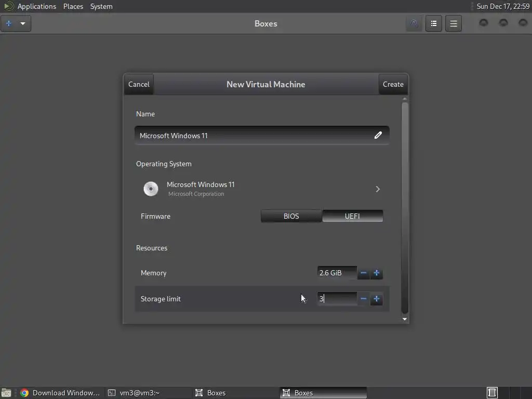
Task: Click the show desktop icon in taskbar
Action: [x=6, y=393]
